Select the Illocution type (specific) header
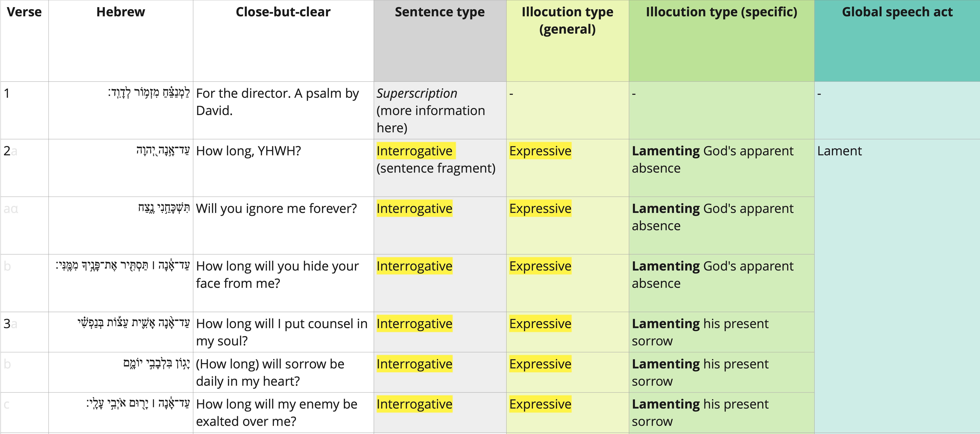 [721, 41]
